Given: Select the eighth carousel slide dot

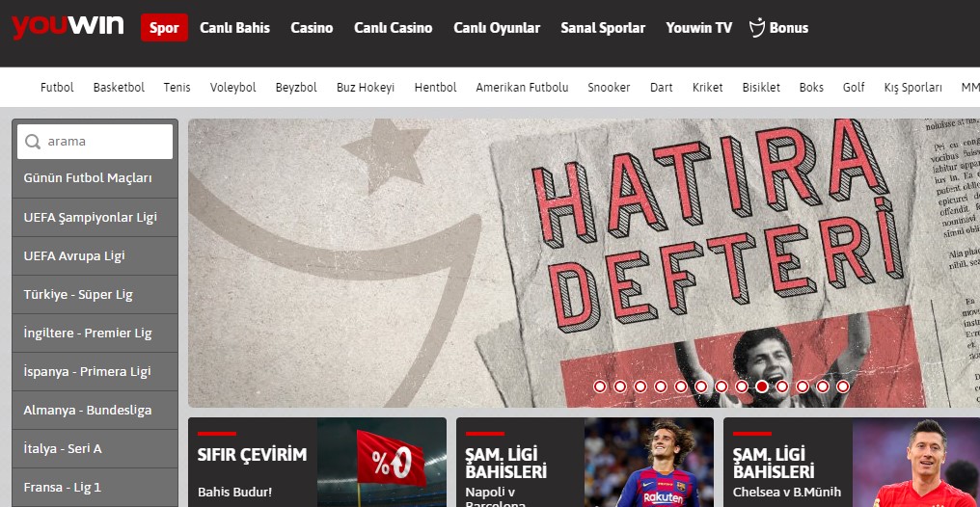Looking at the screenshot, I should point(741,387).
